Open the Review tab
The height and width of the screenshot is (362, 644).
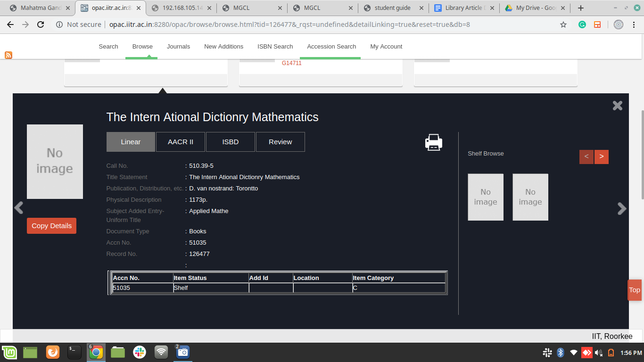pos(280,142)
